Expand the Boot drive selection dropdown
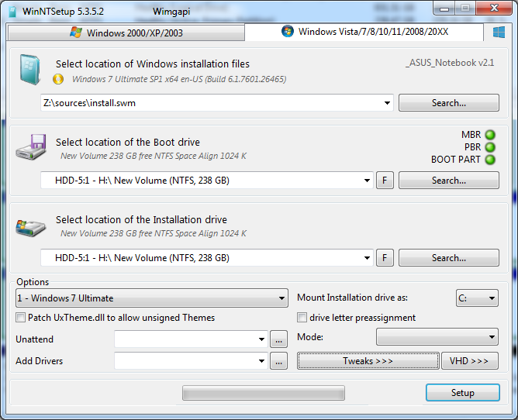518x420 pixels. pyautogui.click(x=367, y=181)
